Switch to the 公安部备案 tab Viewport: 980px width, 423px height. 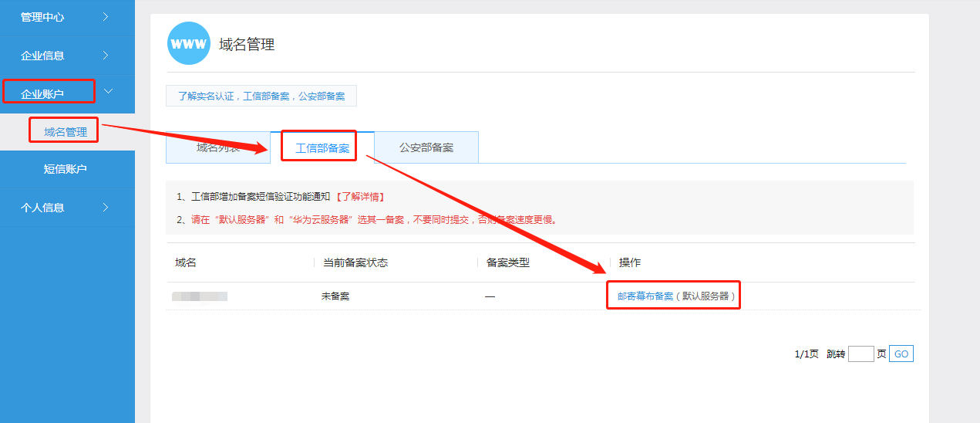[426, 147]
